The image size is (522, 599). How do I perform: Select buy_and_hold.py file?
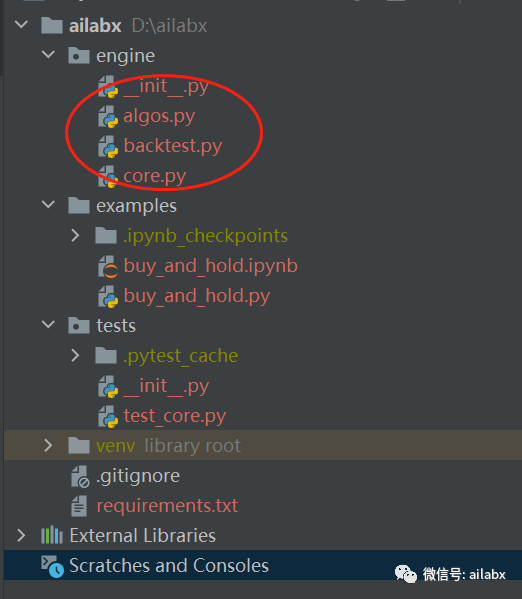pos(197,296)
